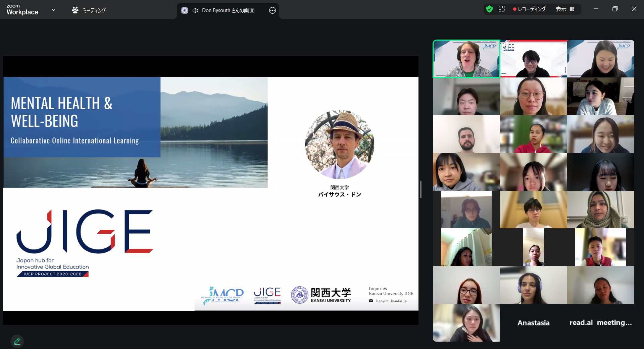Select the Don Bysouth さんの画面 tab label

tap(228, 10)
